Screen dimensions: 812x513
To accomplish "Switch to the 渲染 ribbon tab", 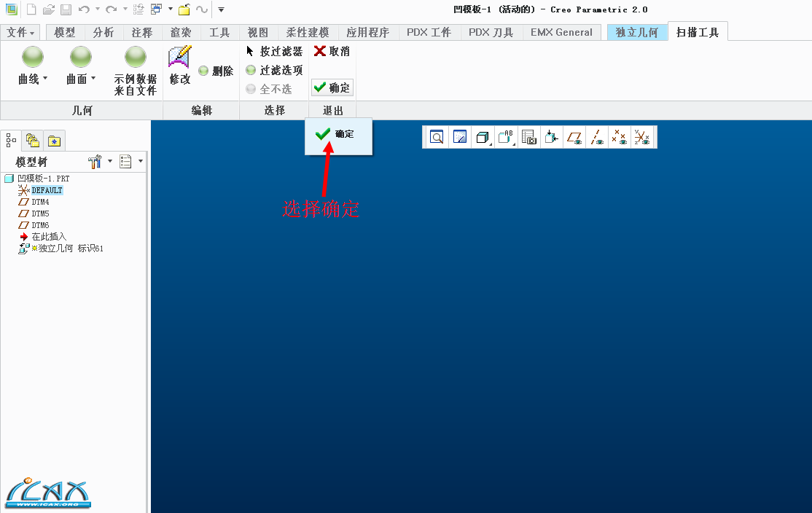I will 181,33.
